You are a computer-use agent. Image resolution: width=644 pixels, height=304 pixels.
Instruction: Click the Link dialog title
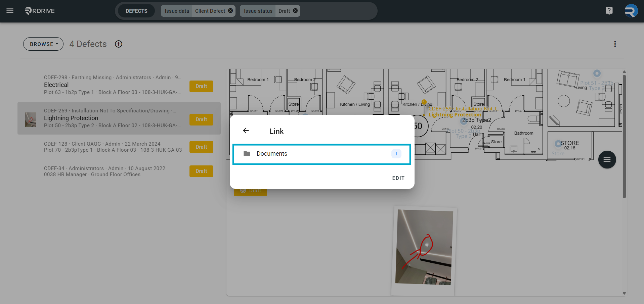tap(276, 131)
